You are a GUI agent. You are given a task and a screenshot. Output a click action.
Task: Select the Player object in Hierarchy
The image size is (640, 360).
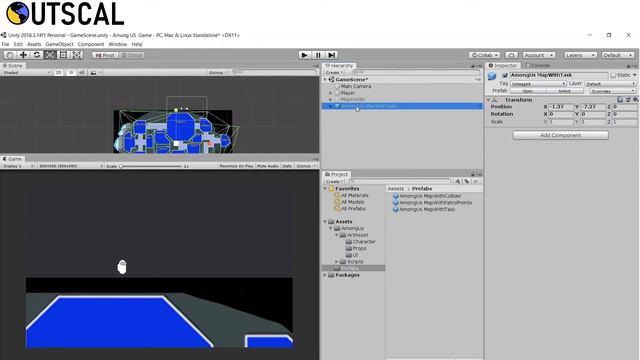pos(348,93)
